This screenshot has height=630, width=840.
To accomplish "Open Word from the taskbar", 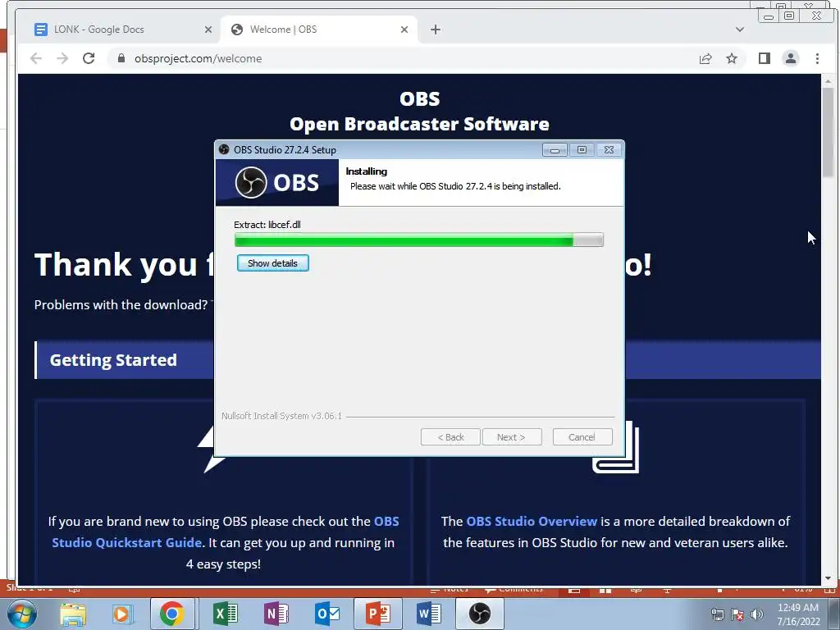I will click(428, 614).
